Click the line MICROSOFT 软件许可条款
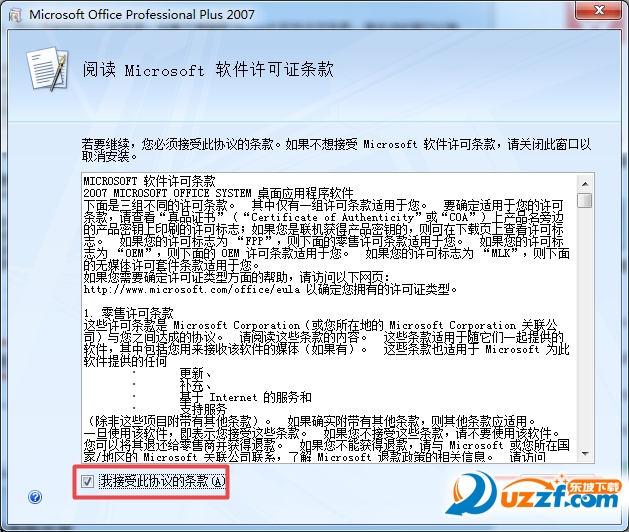Viewport: 629px width, 532px height. coord(149,181)
